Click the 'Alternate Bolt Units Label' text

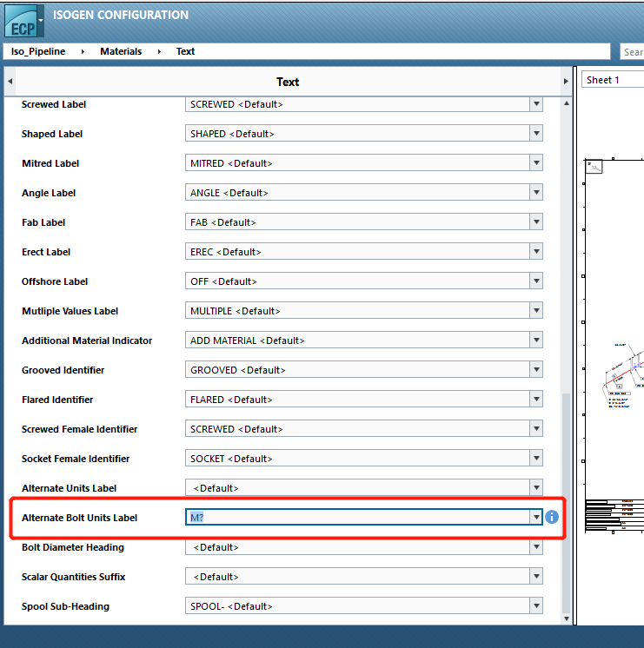pos(79,518)
